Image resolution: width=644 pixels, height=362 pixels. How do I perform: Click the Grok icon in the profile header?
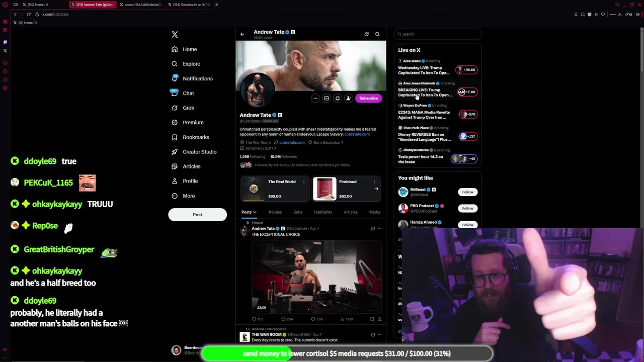366,34
